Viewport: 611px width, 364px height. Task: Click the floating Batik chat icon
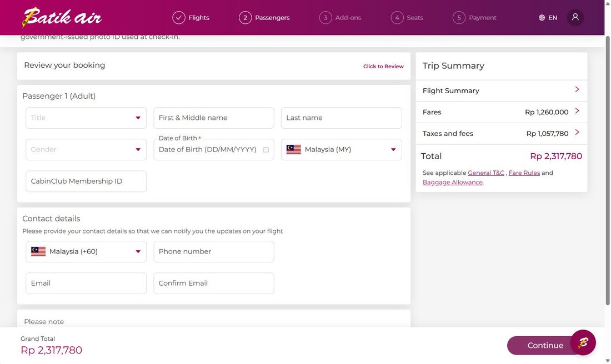(x=583, y=342)
